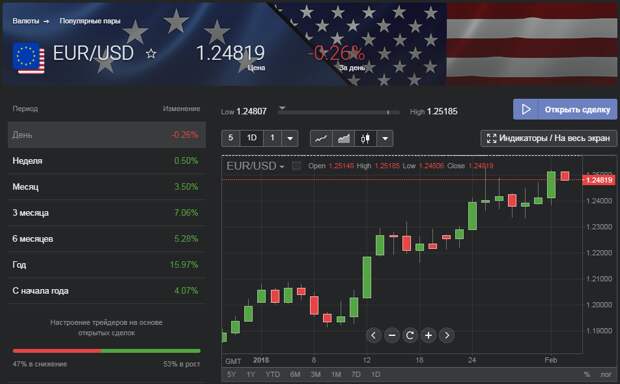620x384 pixels.
Task: Move chart right with the forward arrow
Action: [x=447, y=335]
